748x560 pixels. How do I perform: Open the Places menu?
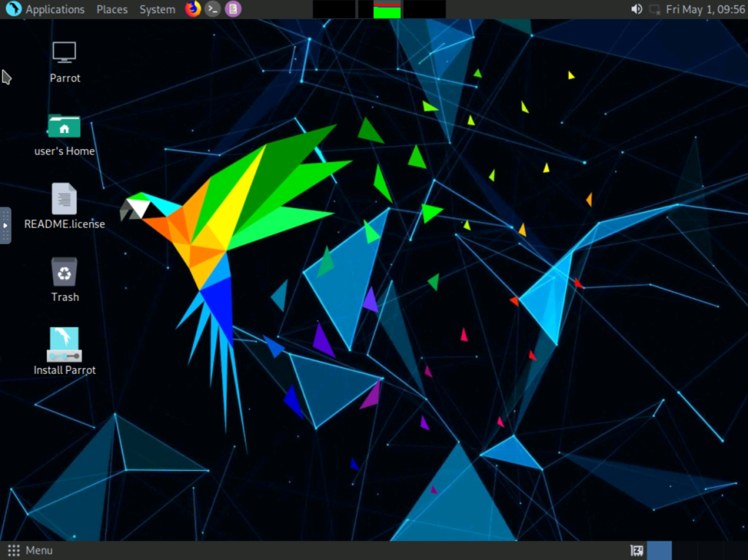112,9
